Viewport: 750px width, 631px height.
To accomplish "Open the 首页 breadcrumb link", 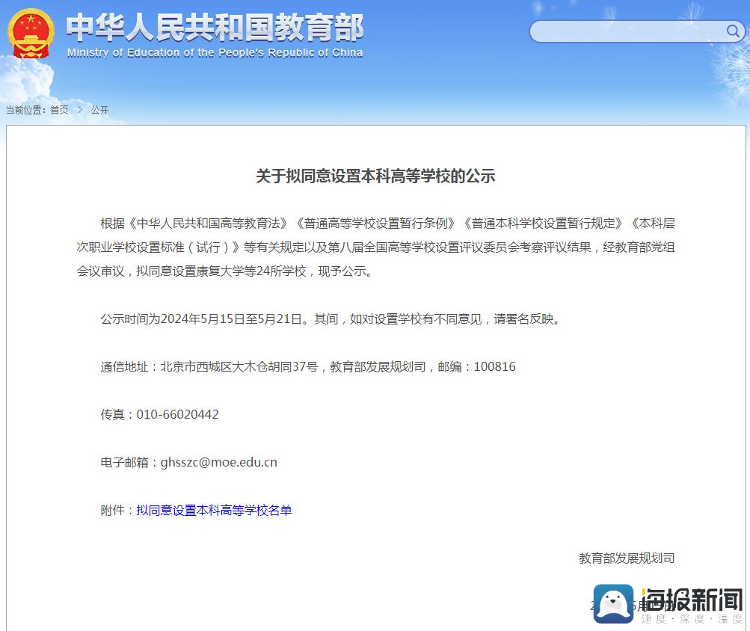I will tap(59, 110).
